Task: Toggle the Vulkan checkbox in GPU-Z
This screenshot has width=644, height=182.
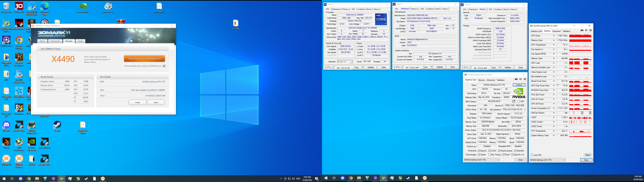Action: [x=479, y=155]
